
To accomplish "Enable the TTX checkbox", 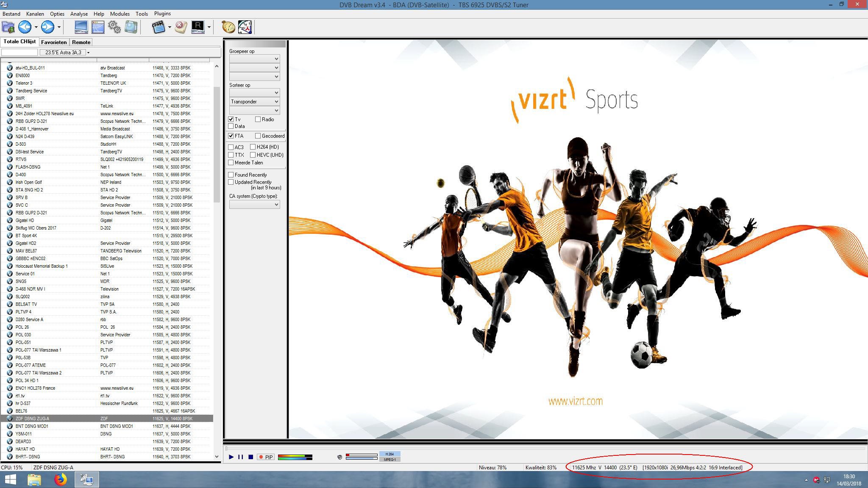I will 231,155.
